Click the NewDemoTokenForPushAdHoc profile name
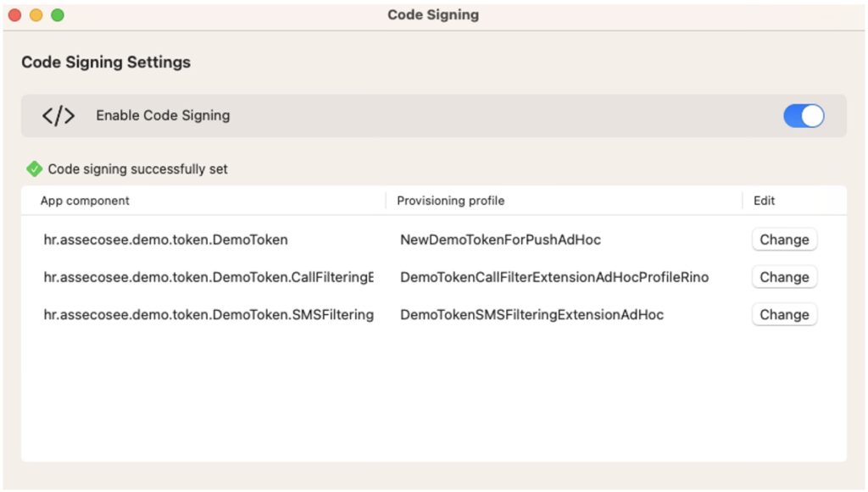Screen dimensions: 868x492 pyautogui.click(x=500, y=240)
